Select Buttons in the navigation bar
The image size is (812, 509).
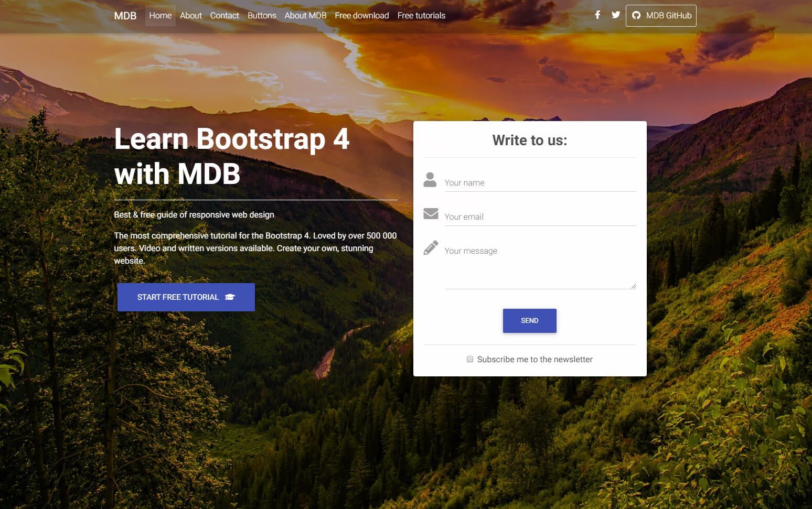click(262, 16)
